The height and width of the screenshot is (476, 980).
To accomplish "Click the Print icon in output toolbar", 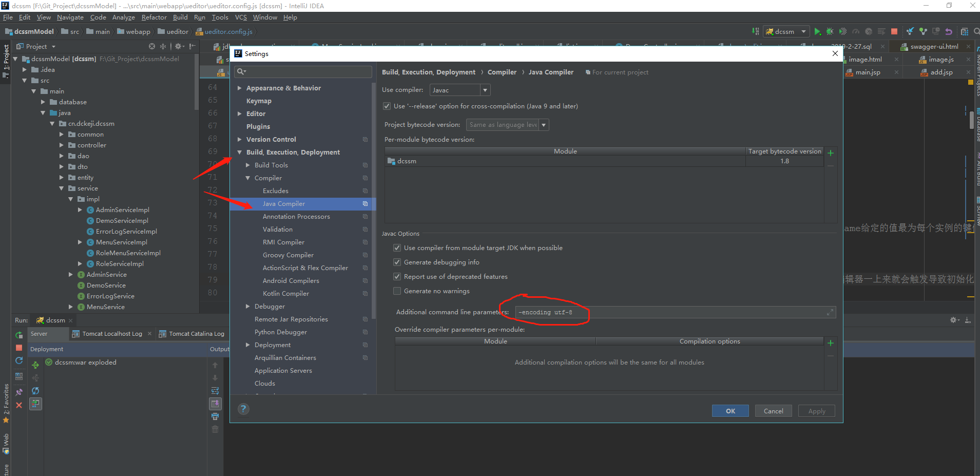I will (215, 416).
